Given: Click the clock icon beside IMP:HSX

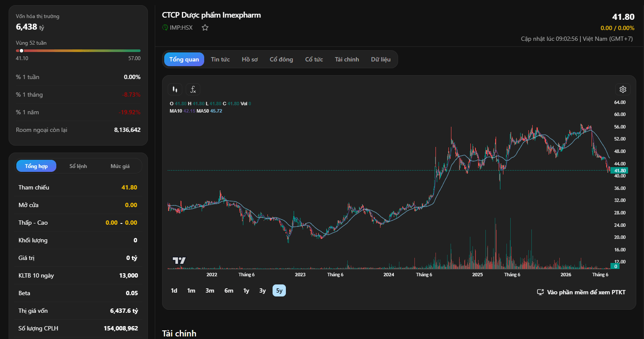Looking at the screenshot, I should tap(165, 27).
